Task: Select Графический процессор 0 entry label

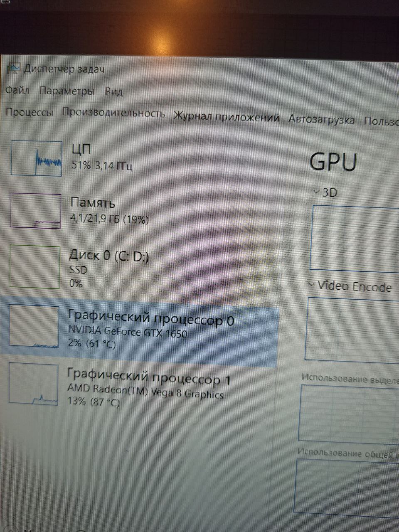Action: tap(151, 319)
